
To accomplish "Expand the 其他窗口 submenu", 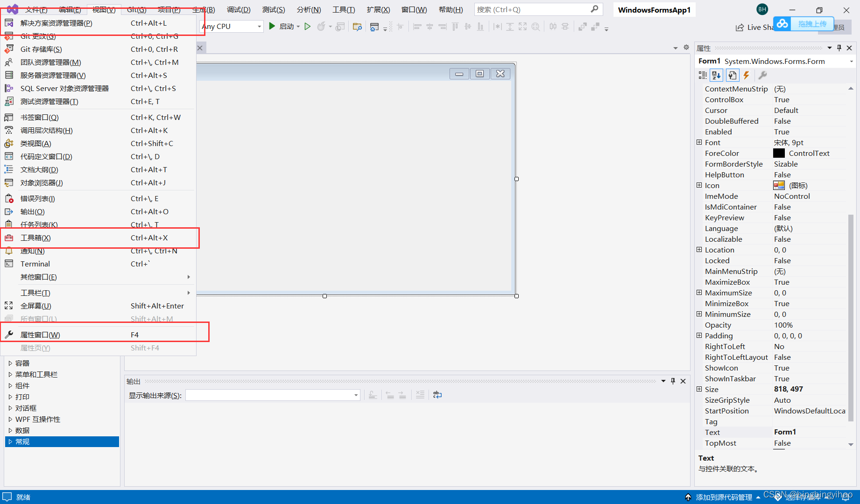I will pyautogui.click(x=98, y=277).
